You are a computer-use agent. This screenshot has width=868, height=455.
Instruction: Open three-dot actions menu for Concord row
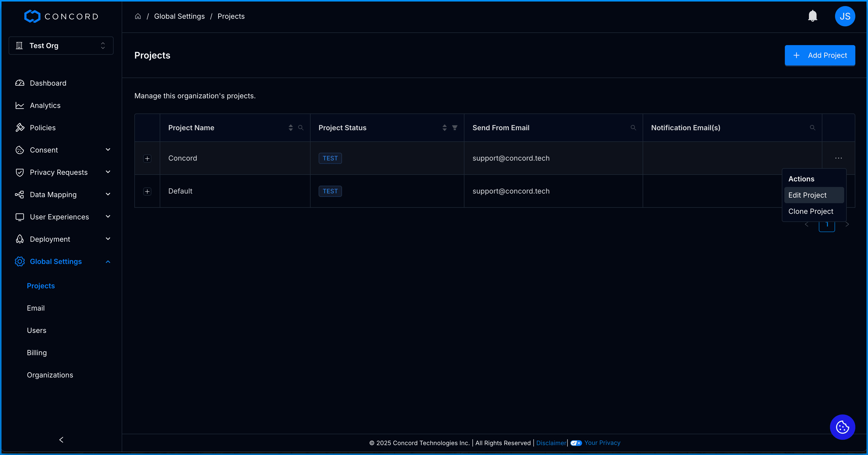click(838, 158)
